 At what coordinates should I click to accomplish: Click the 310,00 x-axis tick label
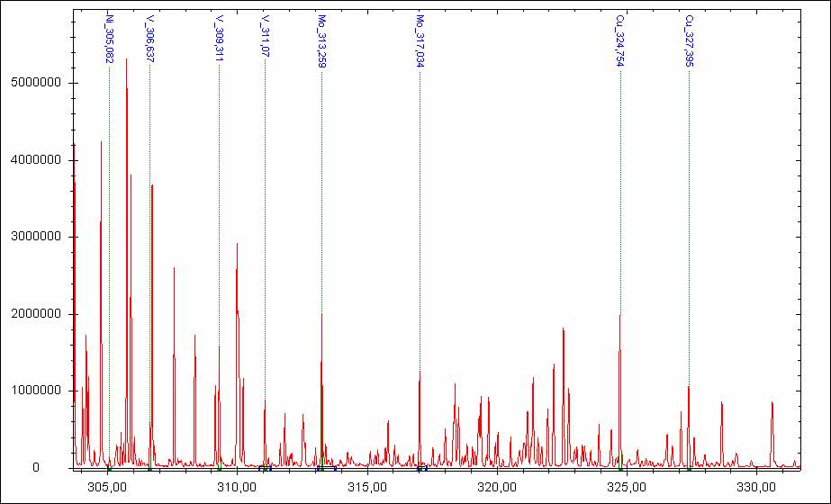point(237,487)
